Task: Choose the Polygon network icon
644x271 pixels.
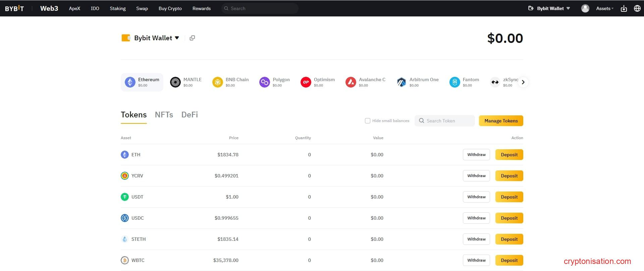Action: pos(265,82)
